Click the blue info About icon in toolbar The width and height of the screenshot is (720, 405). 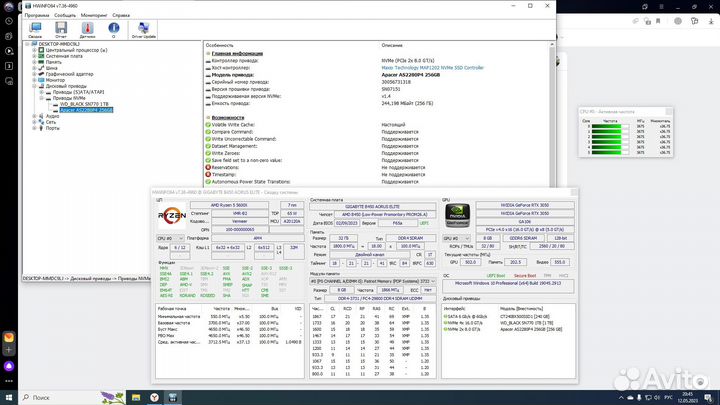point(113,30)
